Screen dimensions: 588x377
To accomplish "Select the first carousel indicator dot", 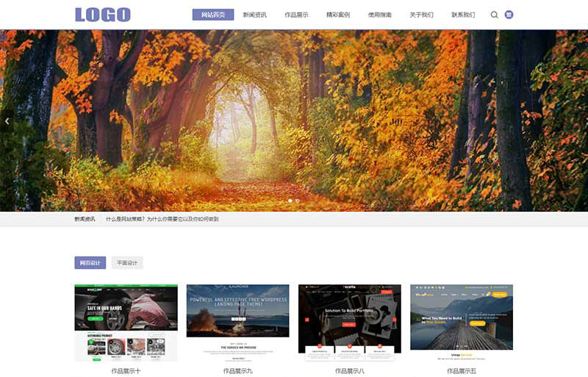I will tap(290, 201).
